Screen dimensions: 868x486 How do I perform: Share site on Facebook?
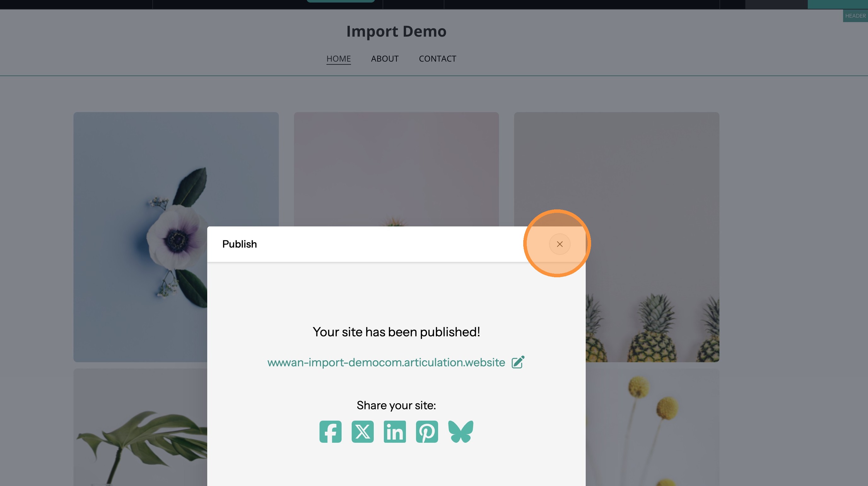[330, 431]
